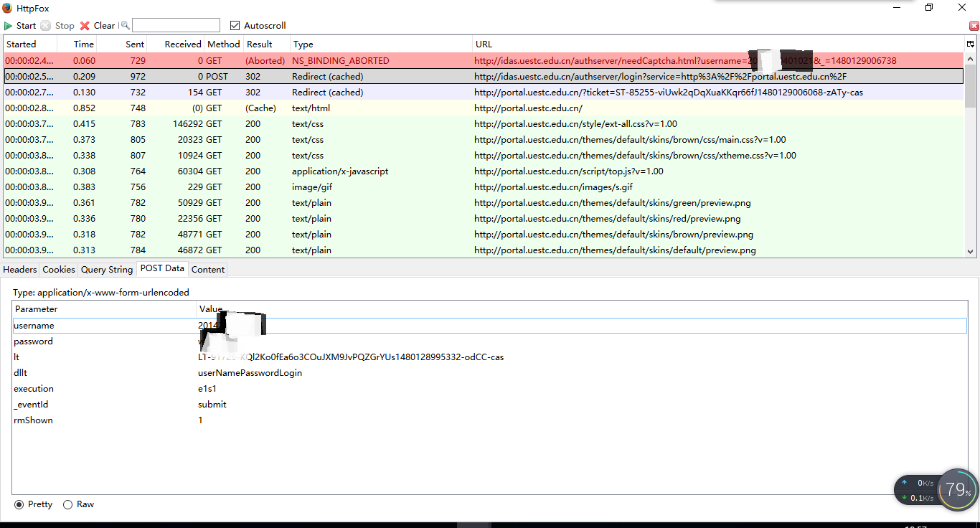Select the password parameter row
This screenshot has width=980, height=528.
pyautogui.click(x=490, y=341)
